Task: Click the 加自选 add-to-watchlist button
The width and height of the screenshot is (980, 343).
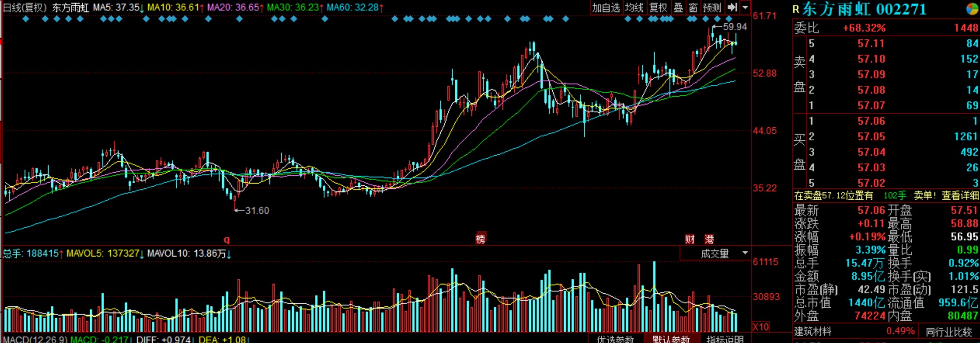Action: (x=606, y=7)
